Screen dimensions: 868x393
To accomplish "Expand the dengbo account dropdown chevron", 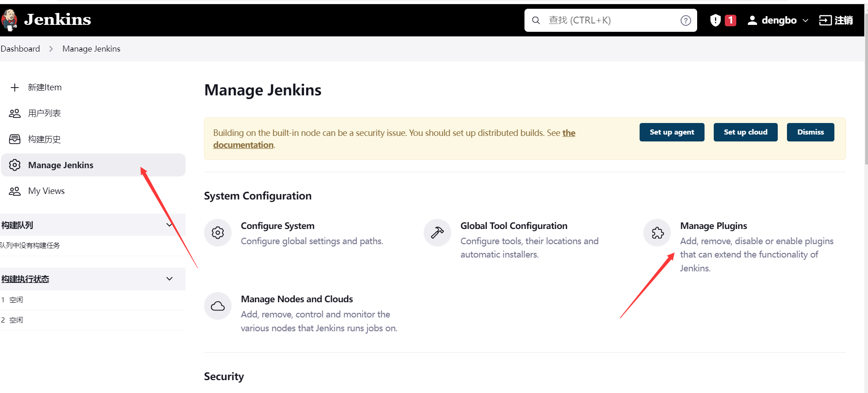I will click(x=805, y=21).
